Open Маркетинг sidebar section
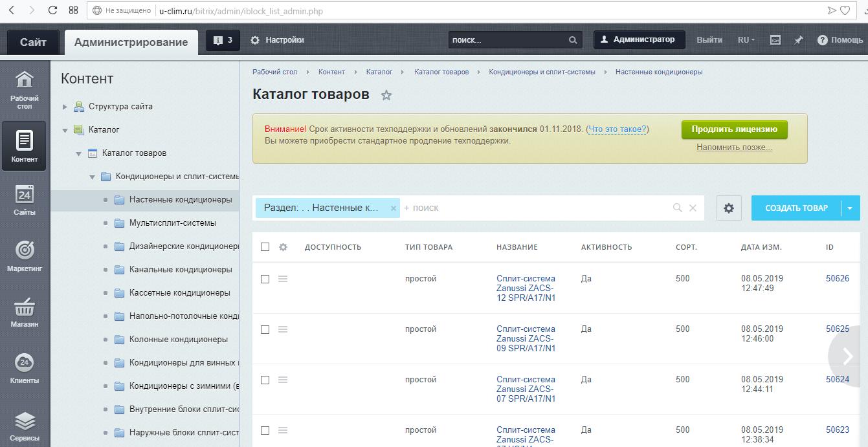This screenshot has height=447, width=868. [x=24, y=256]
